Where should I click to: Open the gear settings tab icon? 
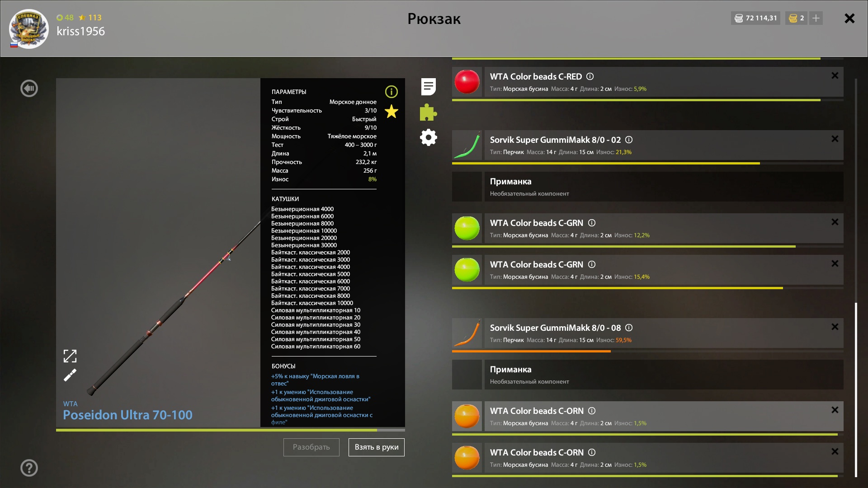tap(429, 137)
